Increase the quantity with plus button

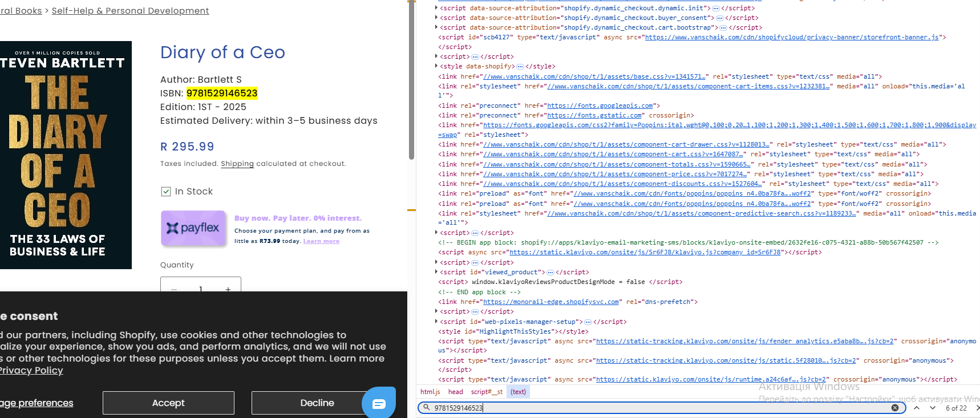(228, 289)
